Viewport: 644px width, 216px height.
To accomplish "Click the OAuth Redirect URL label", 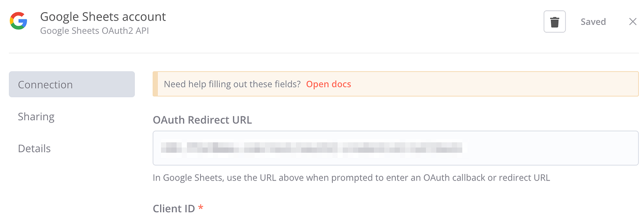I will tap(202, 120).
